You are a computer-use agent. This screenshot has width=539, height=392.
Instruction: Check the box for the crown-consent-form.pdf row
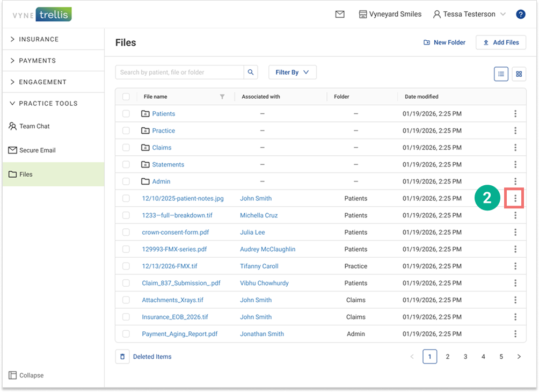(x=126, y=233)
